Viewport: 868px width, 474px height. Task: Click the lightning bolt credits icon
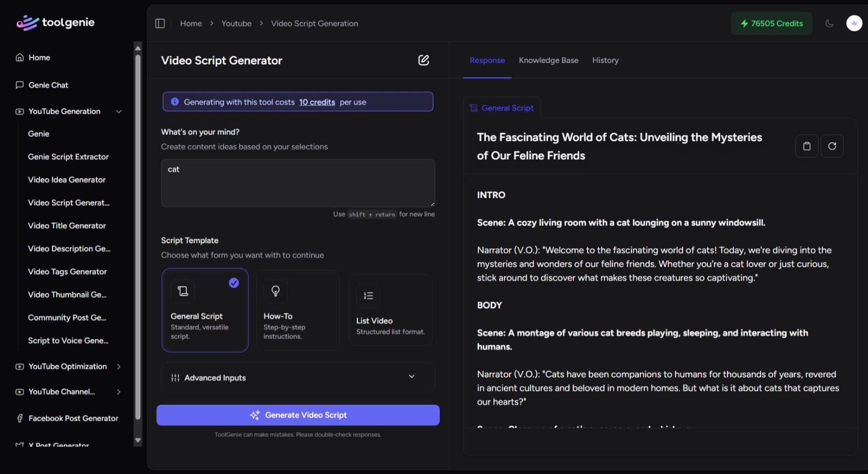(744, 23)
